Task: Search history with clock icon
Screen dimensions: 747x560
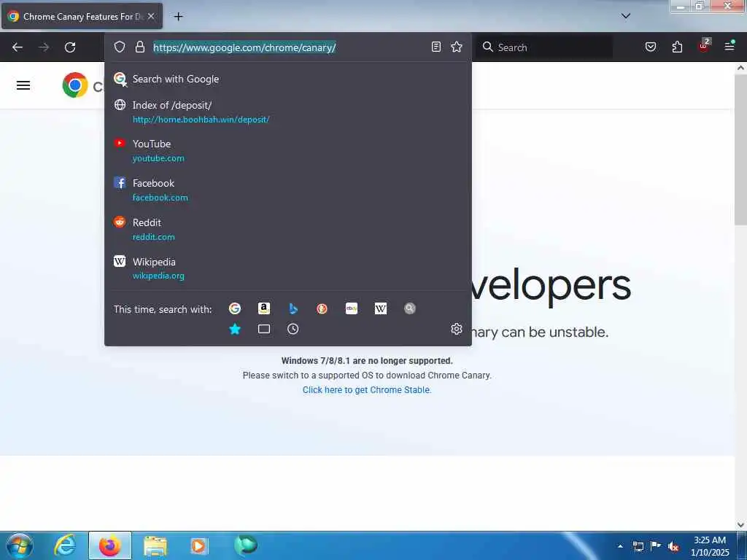Action: tap(293, 329)
